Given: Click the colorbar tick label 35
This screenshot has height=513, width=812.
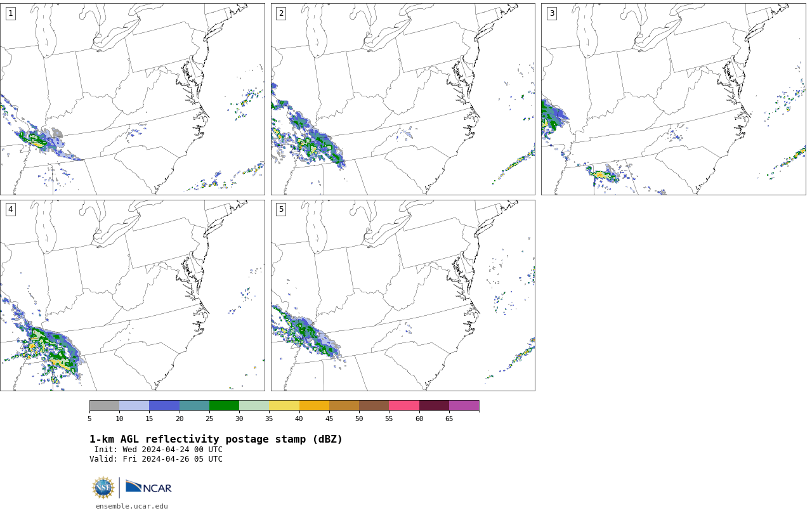Looking at the screenshot, I should 269,419.
